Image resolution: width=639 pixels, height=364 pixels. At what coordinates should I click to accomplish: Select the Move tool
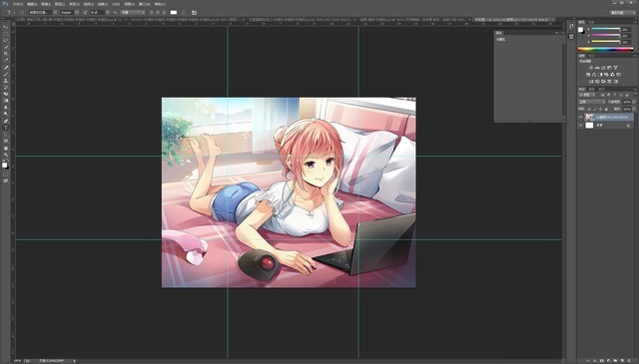tap(6, 27)
